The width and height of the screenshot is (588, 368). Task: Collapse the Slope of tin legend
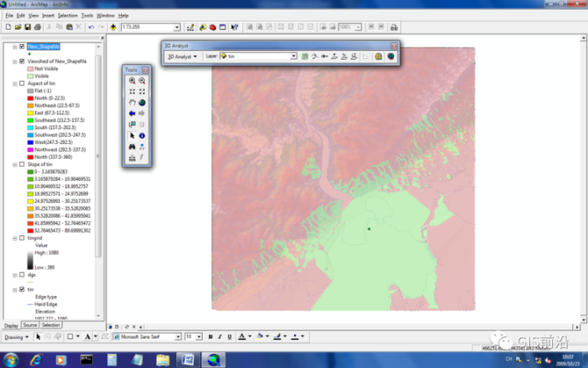[15, 165]
